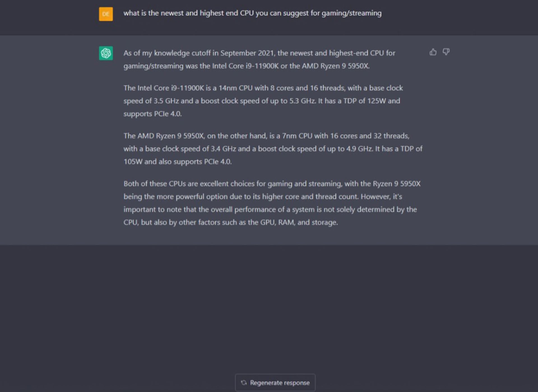Click the paragraph starting 'The Intel Core i9-11900K'
538x392 pixels.
263,101
